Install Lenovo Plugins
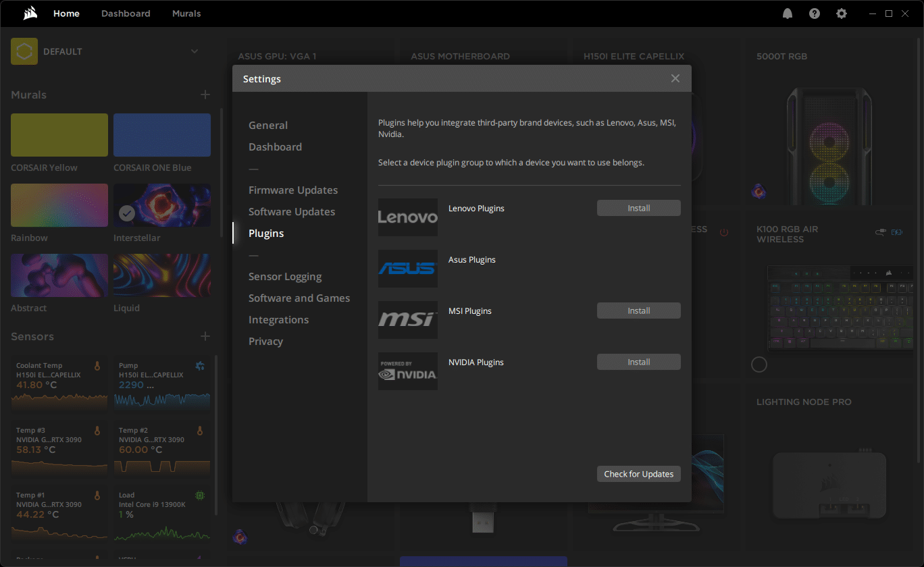This screenshot has width=924, height=567. pos(639,208)
